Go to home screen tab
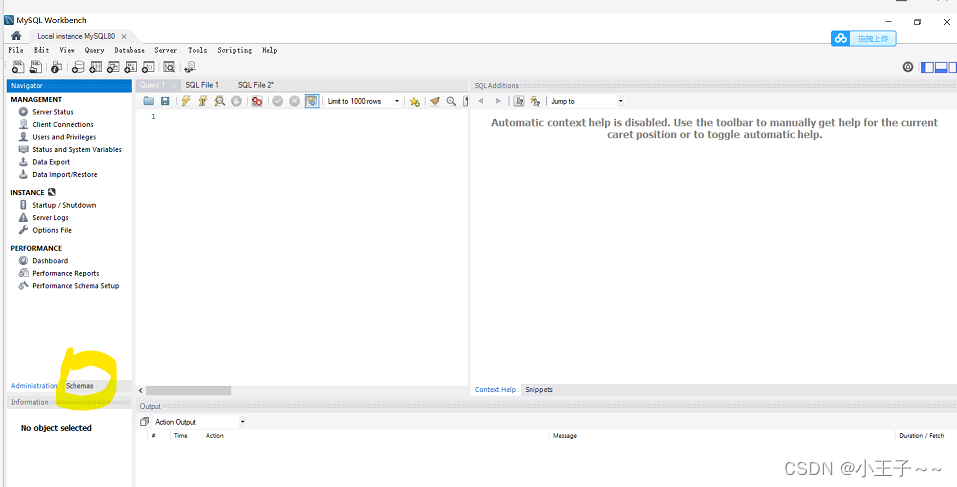 pos(16,36)
